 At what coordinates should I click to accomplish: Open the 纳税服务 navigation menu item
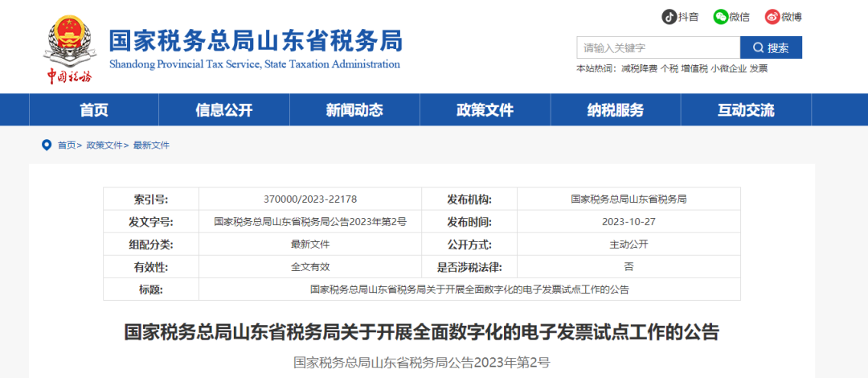click(x=616, y=110)
